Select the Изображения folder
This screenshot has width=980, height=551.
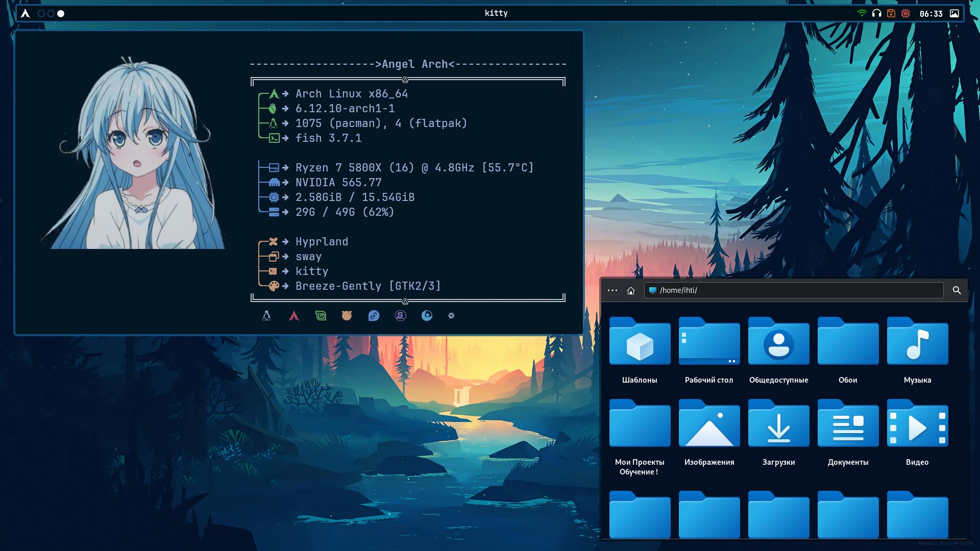(x=709, y=424)
